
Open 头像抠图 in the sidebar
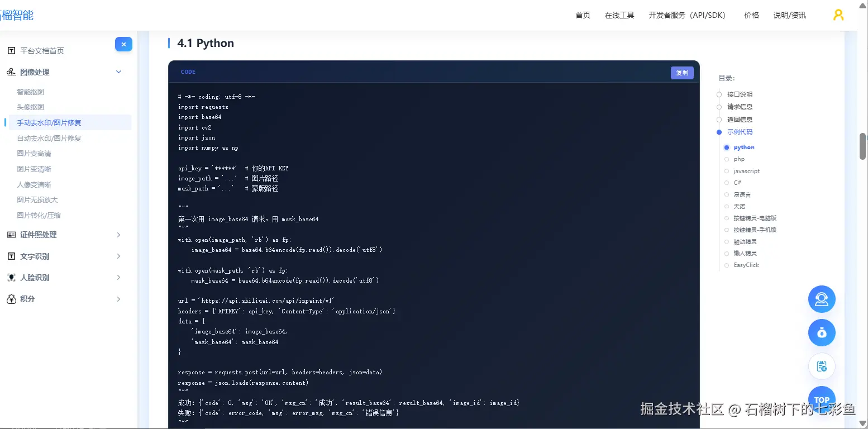point(31,107)
